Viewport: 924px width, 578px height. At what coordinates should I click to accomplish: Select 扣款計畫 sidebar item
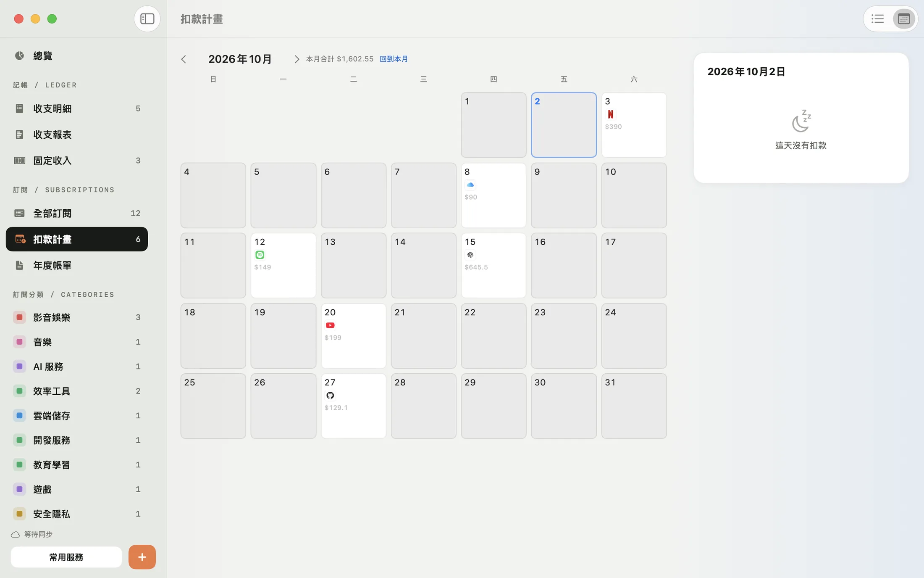pyautogui.click(x=77, y=239)
